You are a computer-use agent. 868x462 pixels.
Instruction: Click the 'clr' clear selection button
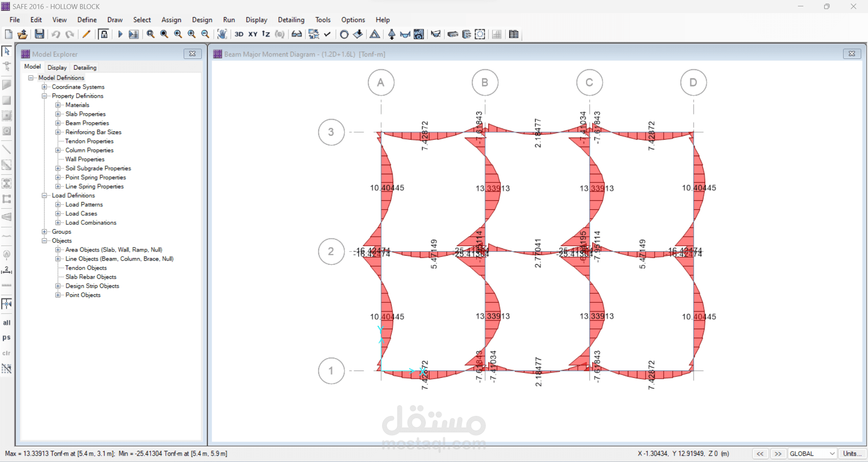pyautogui.click(x=7, y=353)
